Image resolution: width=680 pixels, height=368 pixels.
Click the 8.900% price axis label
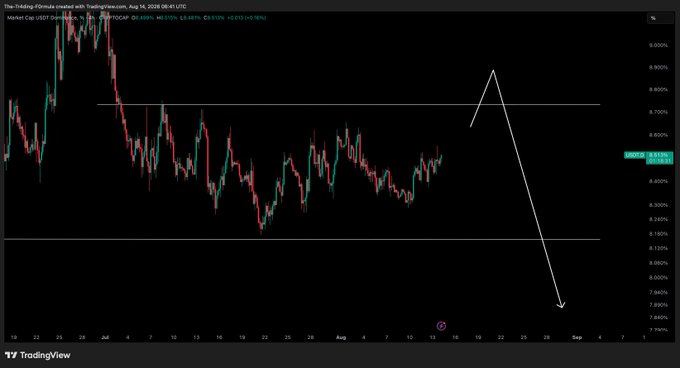pos(658,68)
